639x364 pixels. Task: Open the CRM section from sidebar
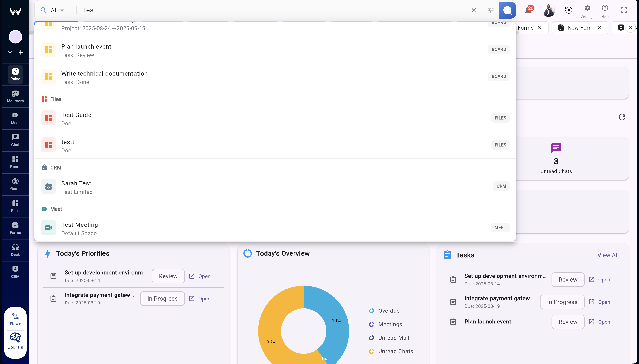point(15,272)
